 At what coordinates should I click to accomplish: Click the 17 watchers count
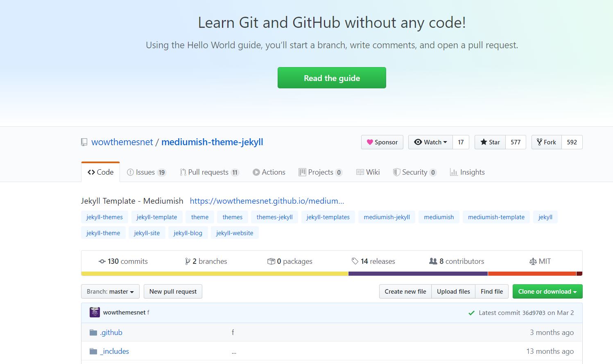point(461,142)
